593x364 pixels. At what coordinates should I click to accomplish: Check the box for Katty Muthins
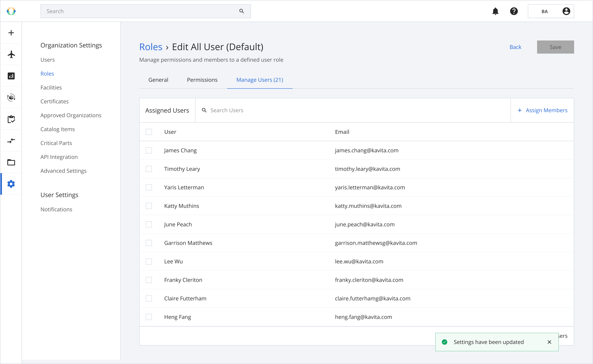coord(149,206)
